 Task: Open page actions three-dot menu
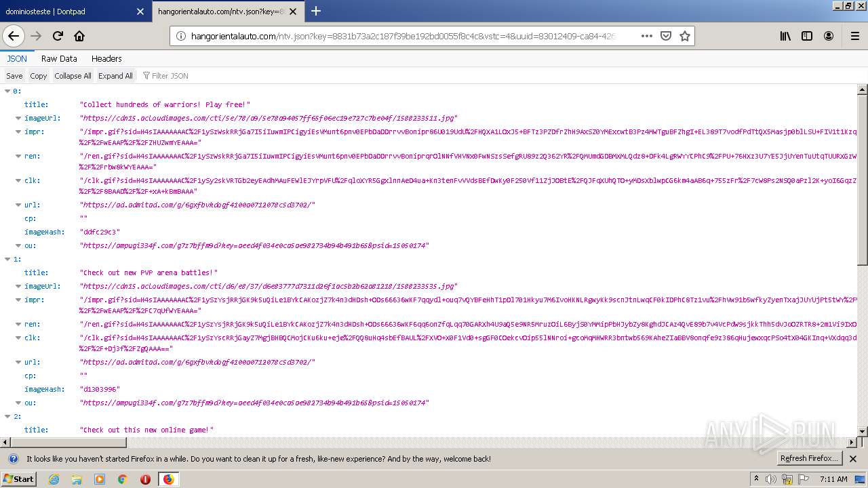(x=646, y=36)
